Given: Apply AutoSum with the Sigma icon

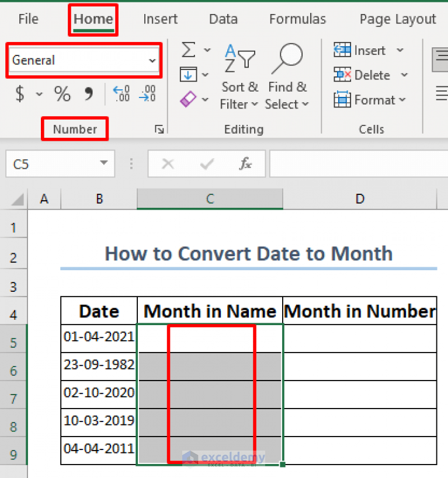Looking at the screenshot, I should (x=190, y=50).
